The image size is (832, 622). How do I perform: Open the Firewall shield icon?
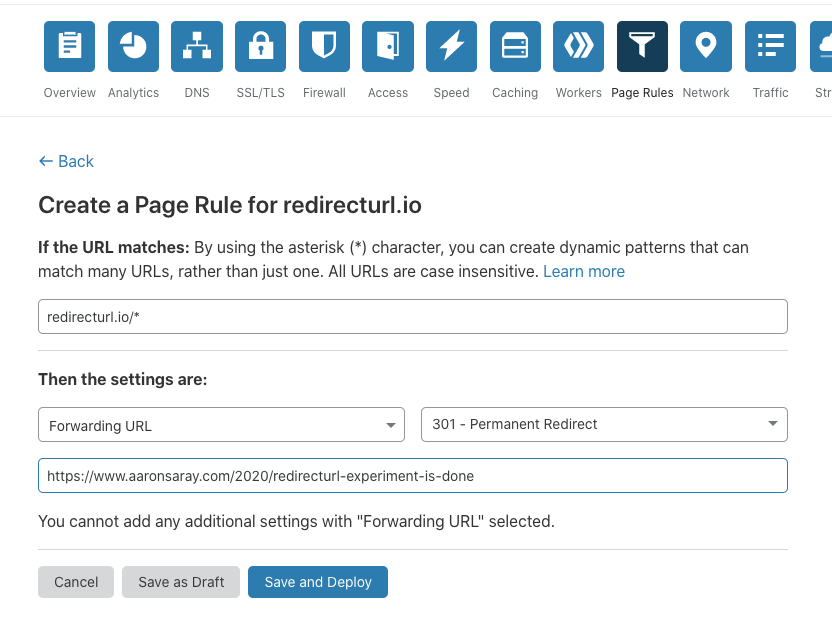[324, 46]
